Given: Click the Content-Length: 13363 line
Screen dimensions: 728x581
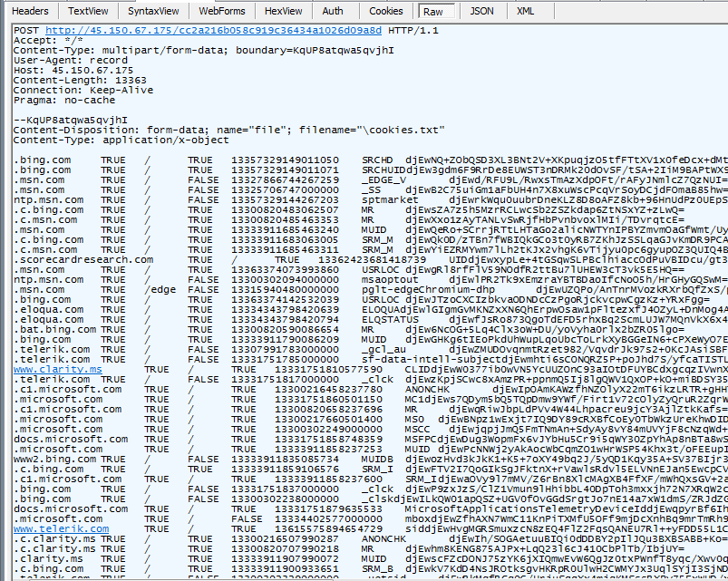Looking at the screenshot, I should pos(80,81).
